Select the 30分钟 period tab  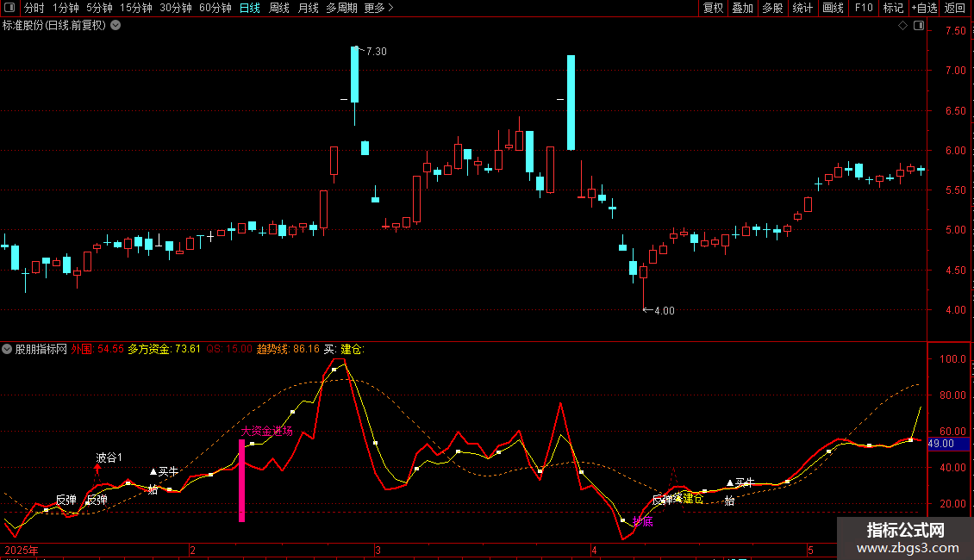176,8
